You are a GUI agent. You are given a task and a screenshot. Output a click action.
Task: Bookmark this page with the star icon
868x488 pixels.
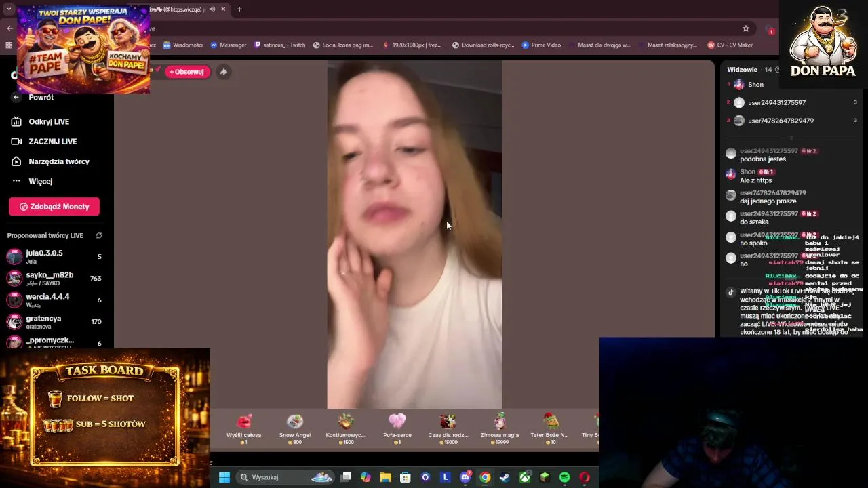746,28
